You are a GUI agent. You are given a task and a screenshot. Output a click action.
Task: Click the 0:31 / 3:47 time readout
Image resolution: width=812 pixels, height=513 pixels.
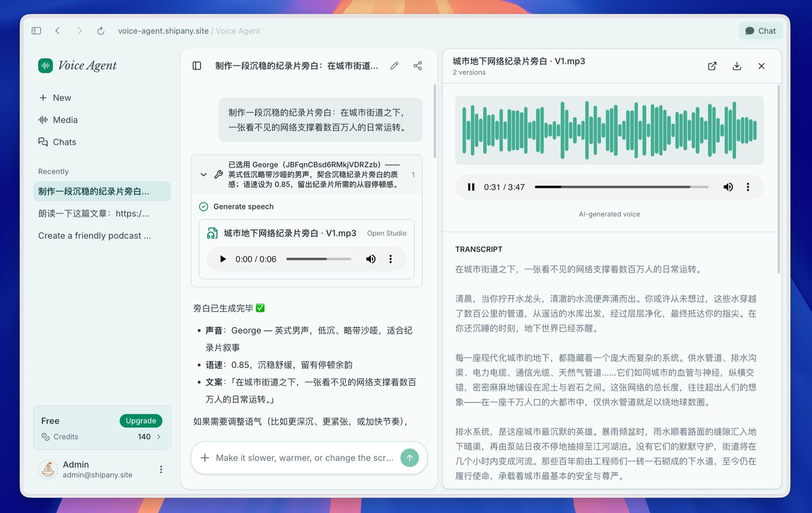click(504, 187)
